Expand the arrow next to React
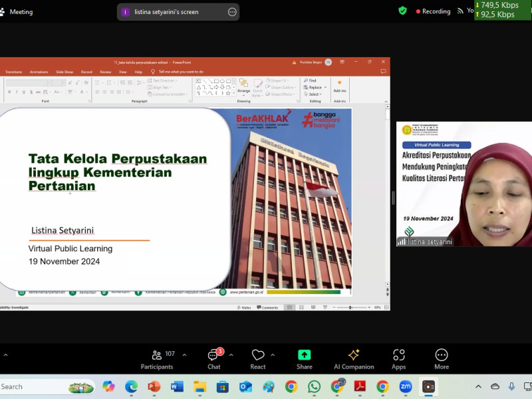 273,355
